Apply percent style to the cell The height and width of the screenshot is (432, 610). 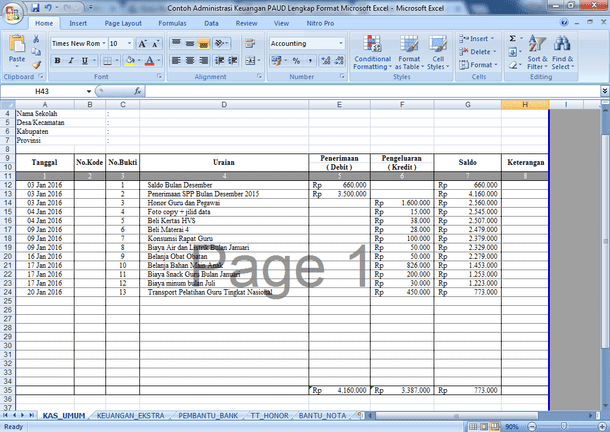[296, 61]
